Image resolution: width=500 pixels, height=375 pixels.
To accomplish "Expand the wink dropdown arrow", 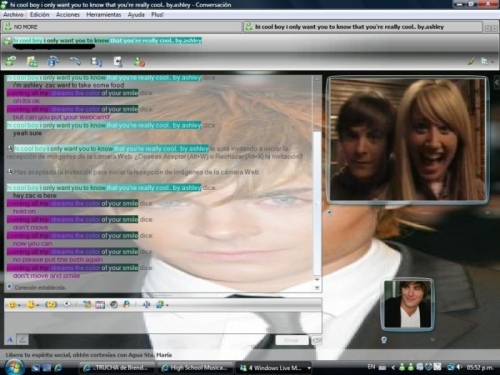I will [38, 305].
